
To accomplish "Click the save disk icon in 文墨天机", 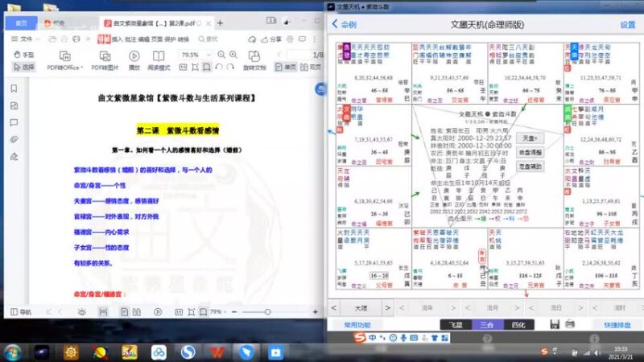I will 555,324.
